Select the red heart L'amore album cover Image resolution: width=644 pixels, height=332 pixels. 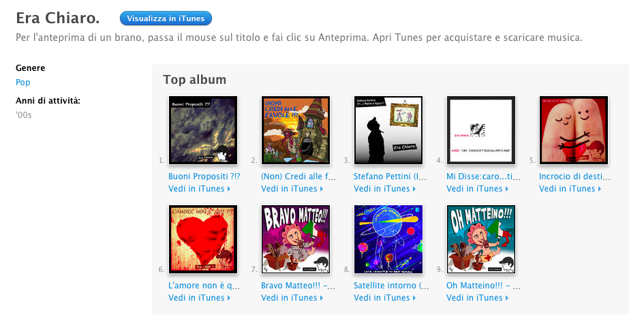(x=203, y=239)
